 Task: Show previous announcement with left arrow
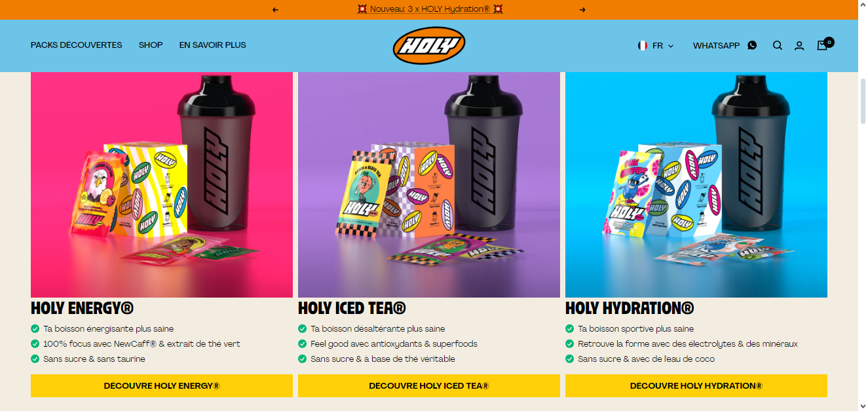point(275,10)
